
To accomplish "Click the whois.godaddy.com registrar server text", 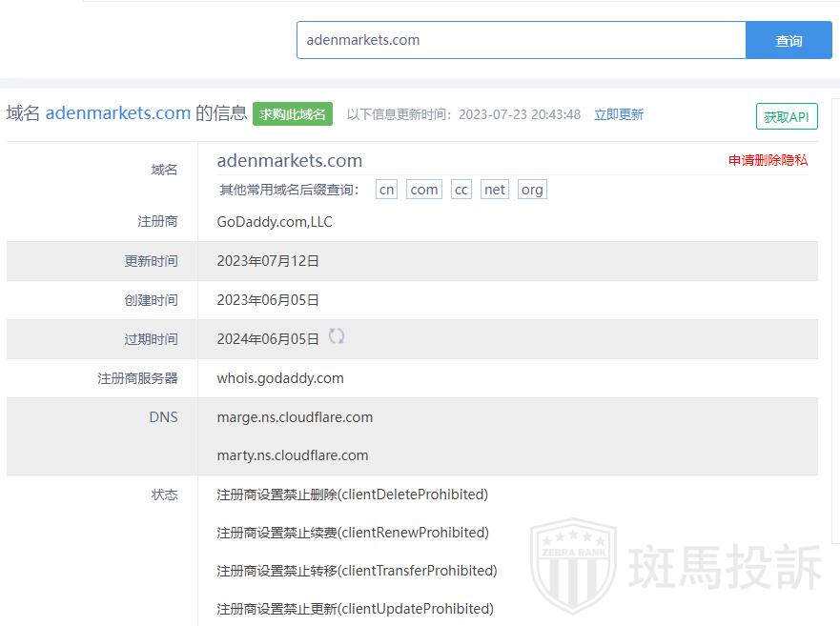I will point(280,378).
